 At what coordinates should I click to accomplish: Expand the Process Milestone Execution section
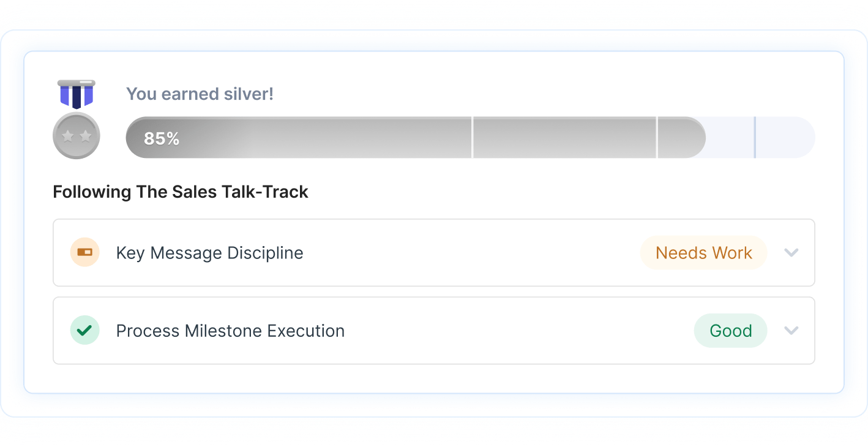[x=791, y=330]
